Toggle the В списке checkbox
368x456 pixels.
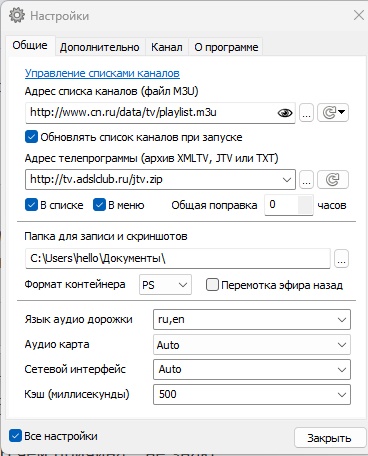click(x=31, y=205)
